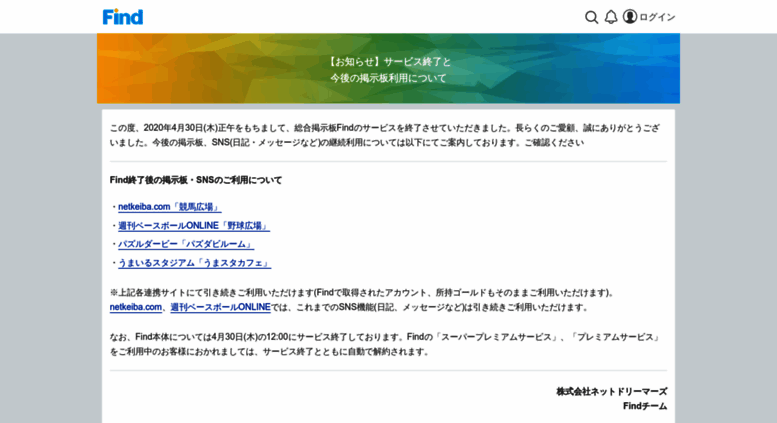Open 週刊ベースボールONLINE「野球広場」 link
This screenshot has height=423, width=777.
194,226
